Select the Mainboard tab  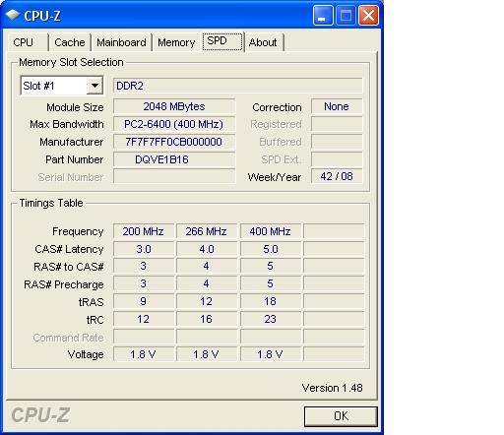pos(121,42)
